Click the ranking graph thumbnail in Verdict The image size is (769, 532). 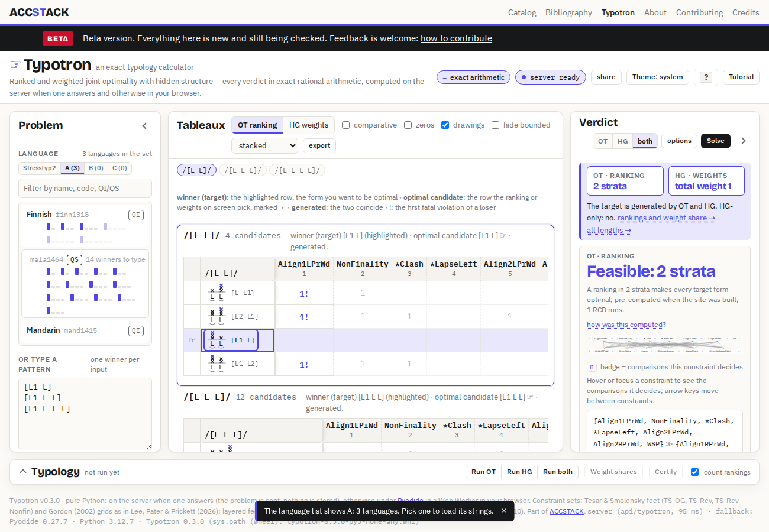(665, 345)
